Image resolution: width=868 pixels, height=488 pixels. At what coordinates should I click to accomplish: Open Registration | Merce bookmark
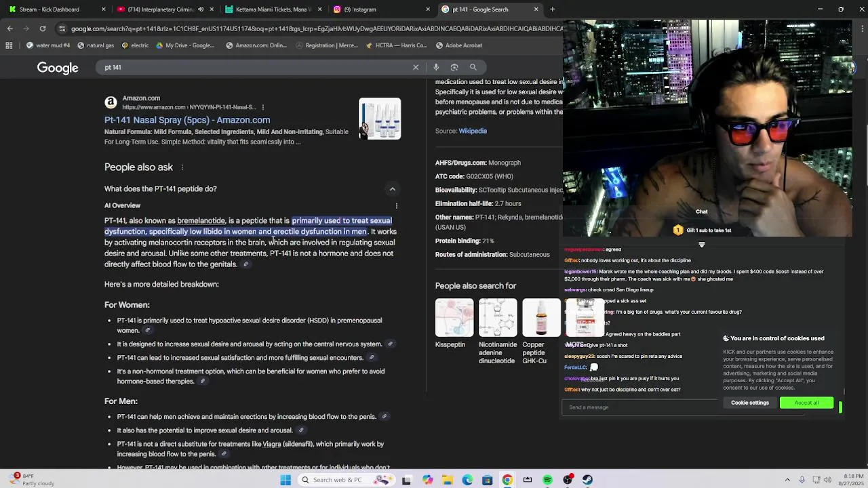327,45
